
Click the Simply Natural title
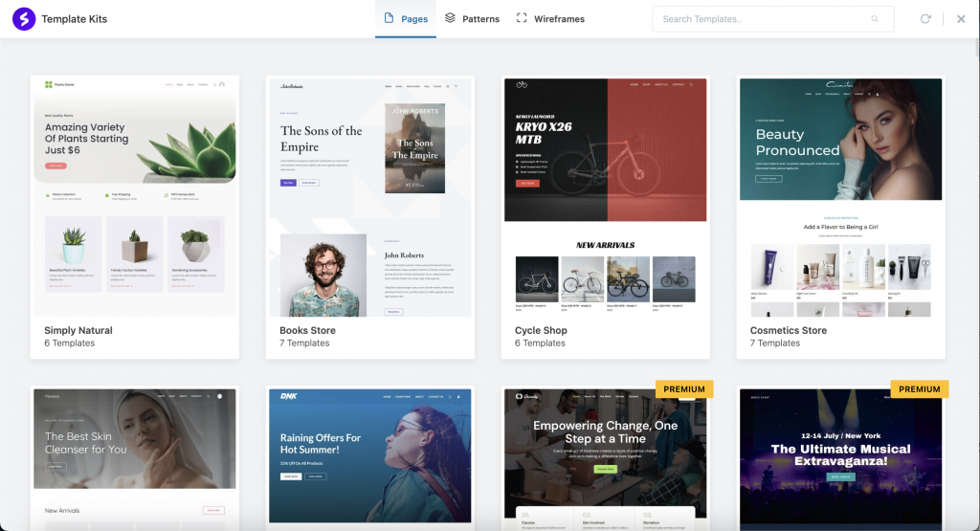click(78, 330)
